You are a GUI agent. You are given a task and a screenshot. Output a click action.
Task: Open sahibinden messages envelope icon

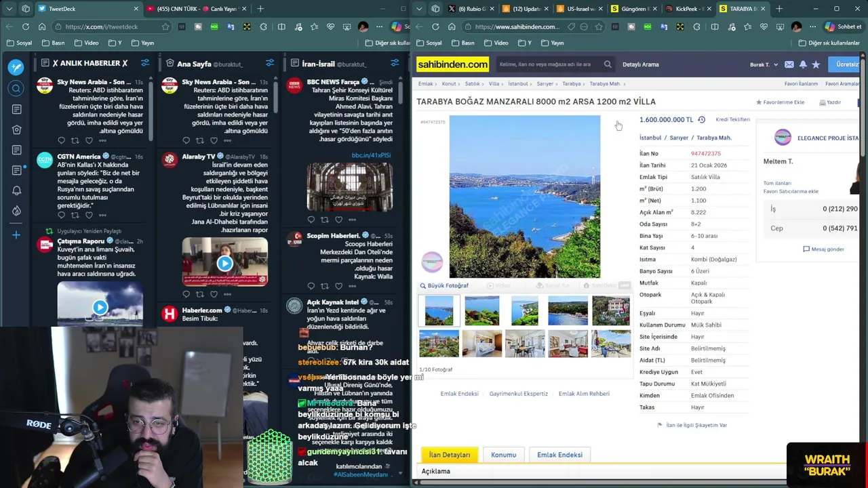click(789, 64)
